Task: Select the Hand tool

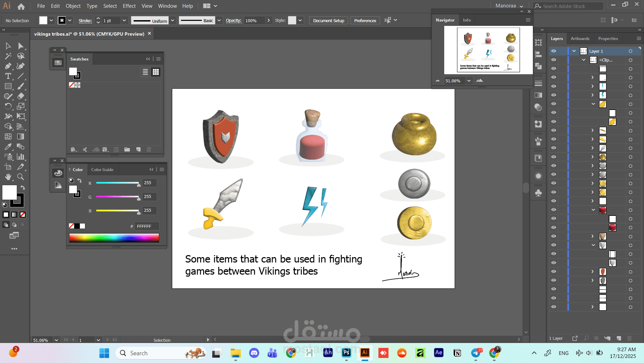Action: (8, 177)
